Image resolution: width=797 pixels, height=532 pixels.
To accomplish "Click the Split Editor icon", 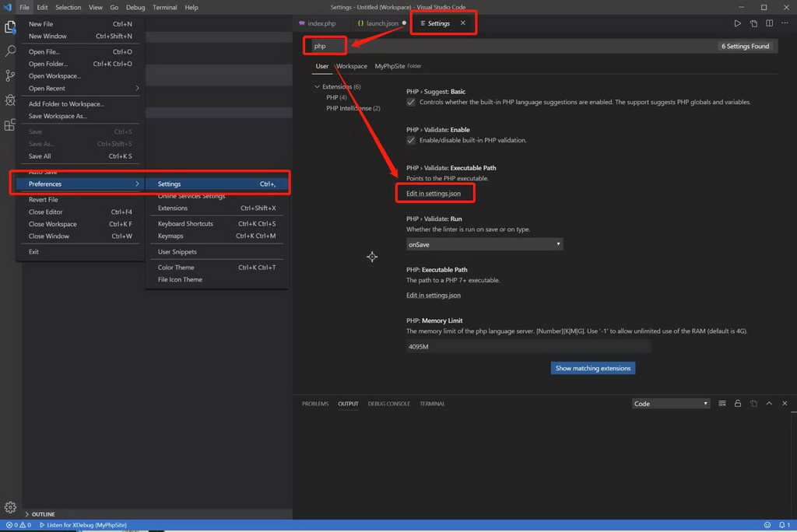I will point(770,23).
